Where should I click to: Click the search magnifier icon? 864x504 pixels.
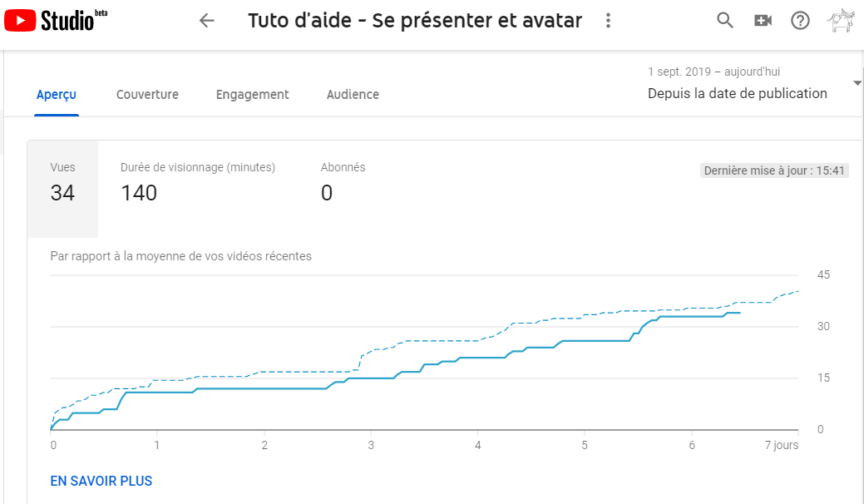pyautogui.click(x=725, y=21)
